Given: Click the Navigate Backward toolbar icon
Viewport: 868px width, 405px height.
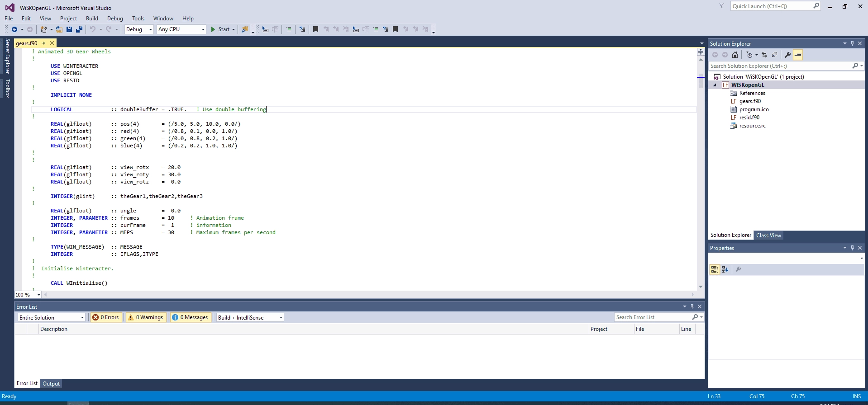Looking at the screenshot, I should 14,29.
